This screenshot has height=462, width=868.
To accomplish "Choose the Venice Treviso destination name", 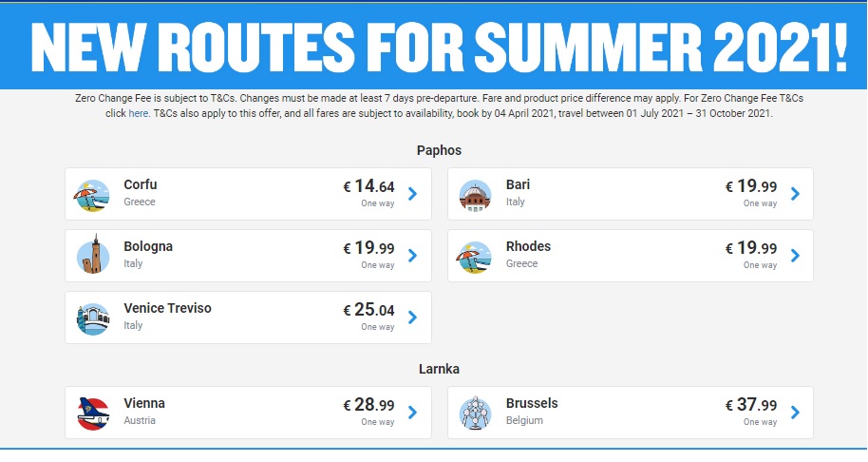I will click(x=167, y=308).
